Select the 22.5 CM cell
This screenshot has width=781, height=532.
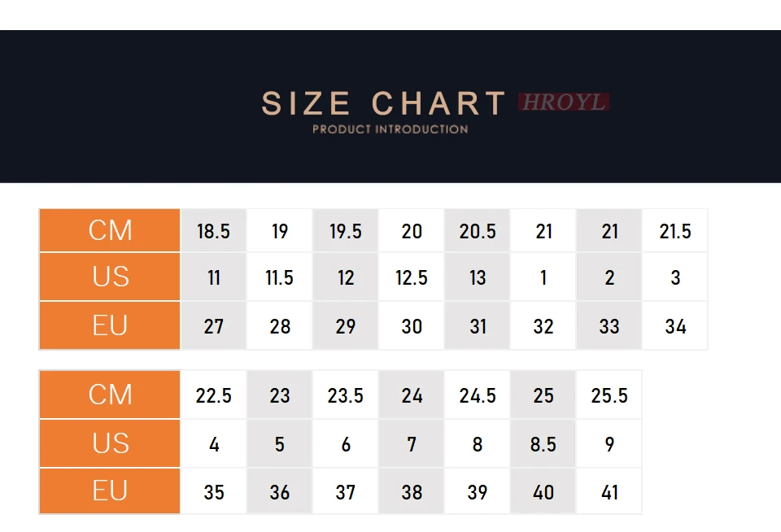(213, 395)
